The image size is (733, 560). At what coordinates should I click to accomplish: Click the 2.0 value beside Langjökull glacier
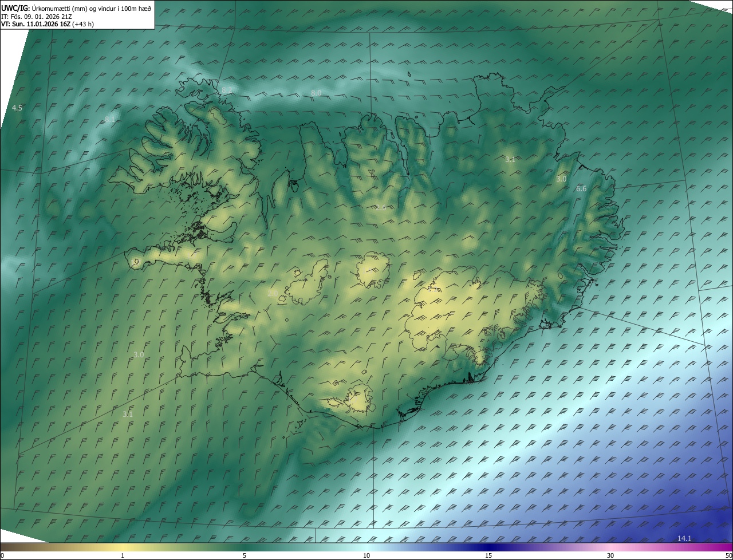click(273, 293)
